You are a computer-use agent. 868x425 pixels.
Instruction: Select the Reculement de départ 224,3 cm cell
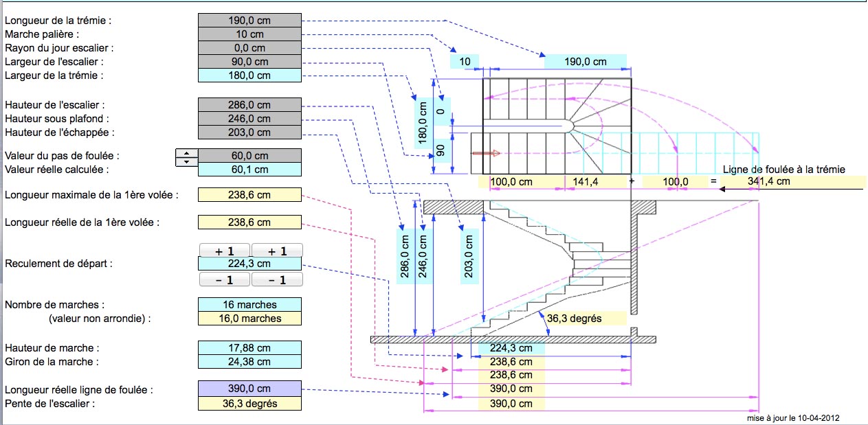[x=249, y=264]
